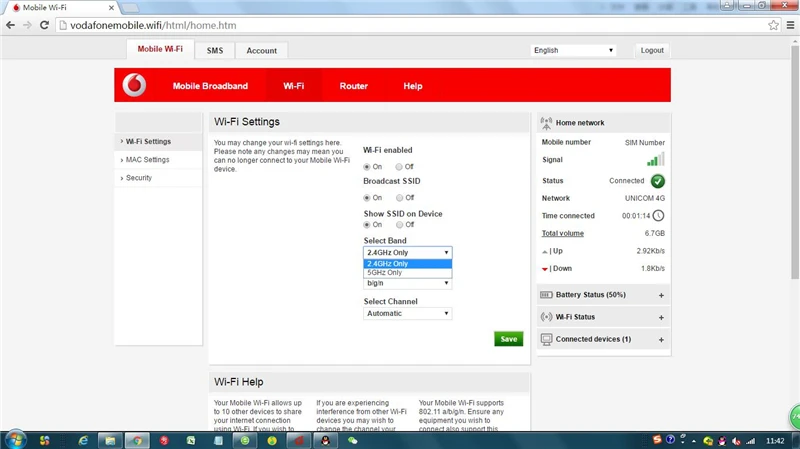Click the signal strength bars icon
800x449 pixels.
click(x=656, y=159)
